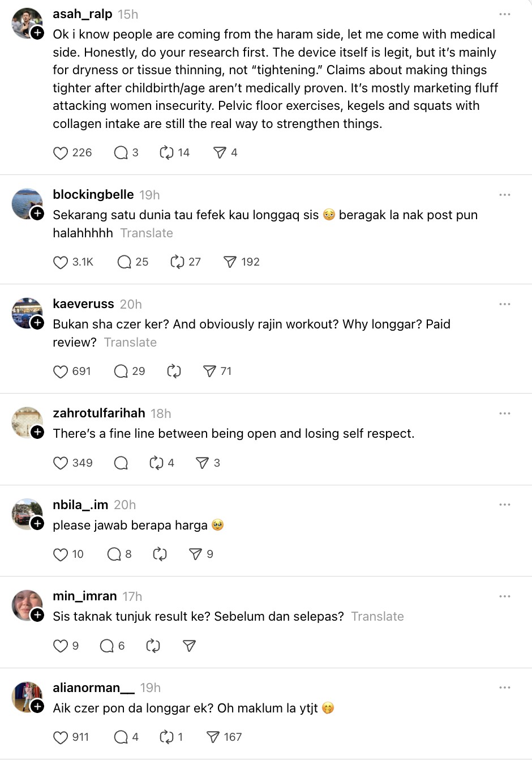The width and height of the screenshot is (532, 760).
Task: Like asah_ralp's comment
Action: click(x=61, y=153)
